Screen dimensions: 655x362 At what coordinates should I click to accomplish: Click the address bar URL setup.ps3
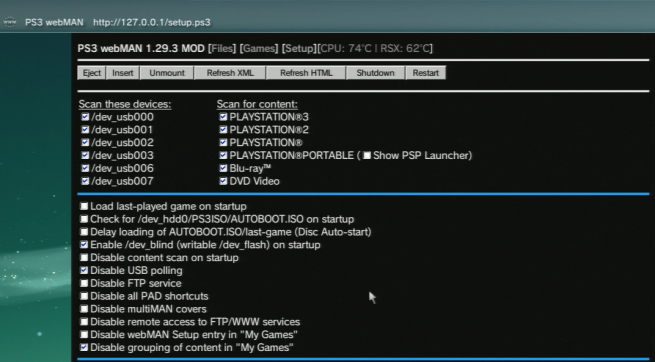[x=152, y=22]
